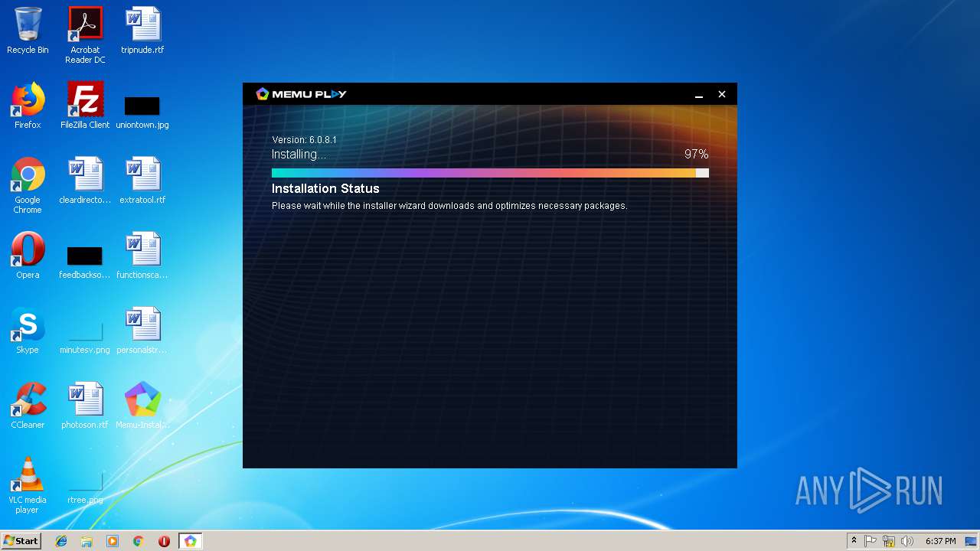Open functionsca... Word document
Screen dimensions: 980x551
(142, 256)
